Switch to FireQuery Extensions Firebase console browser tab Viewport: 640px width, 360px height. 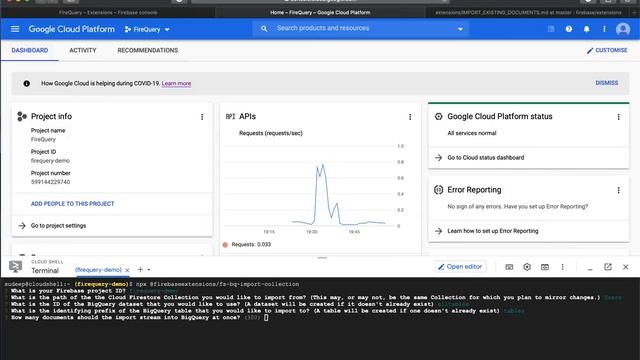(108, 13)
